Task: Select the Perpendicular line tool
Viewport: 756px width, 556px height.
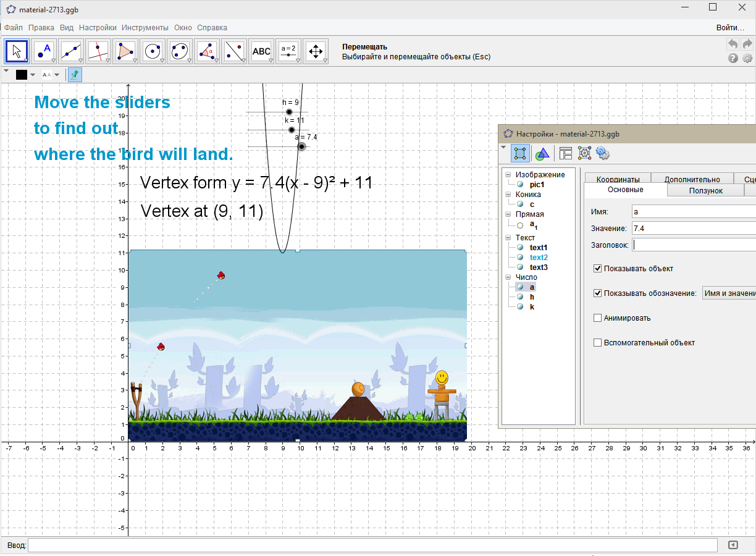Action: tap(99, 51)
